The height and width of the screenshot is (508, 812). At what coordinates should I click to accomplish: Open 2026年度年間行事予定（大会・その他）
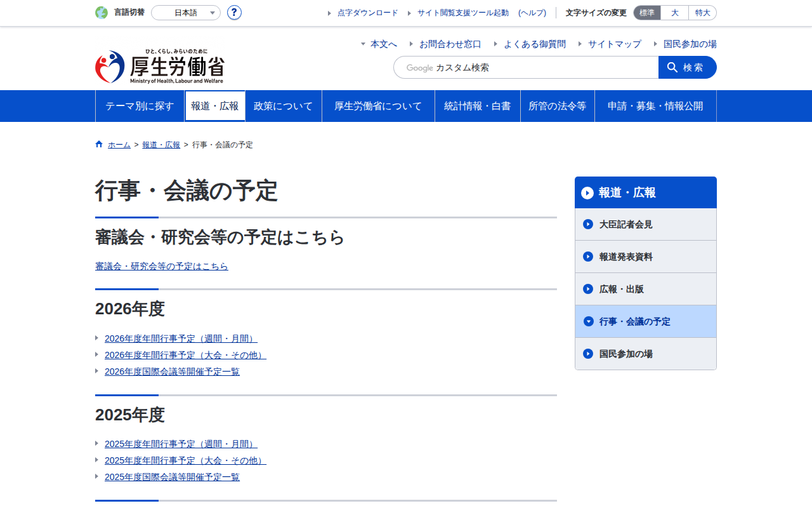pyautogui.click(x=185, y=355)
